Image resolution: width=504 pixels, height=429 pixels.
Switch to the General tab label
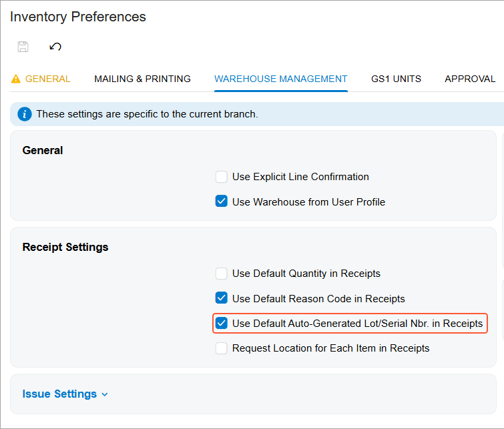47,79
